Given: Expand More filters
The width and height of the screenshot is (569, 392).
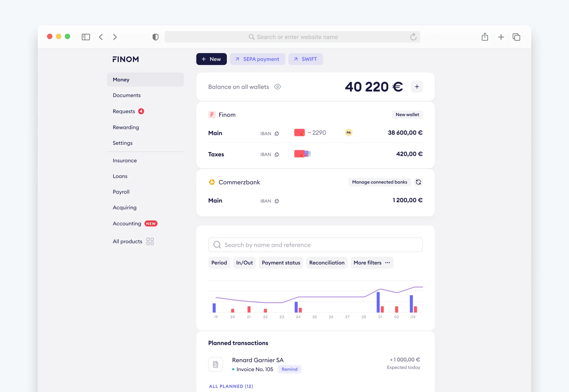Looking at the screenshot, I should coord(372,263).
